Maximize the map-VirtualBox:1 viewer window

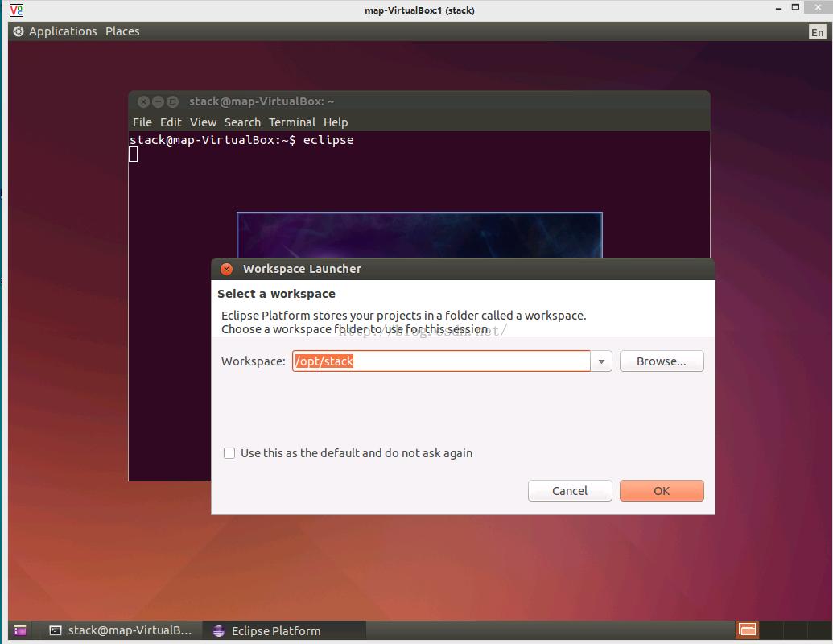click(x=795, y=7)
